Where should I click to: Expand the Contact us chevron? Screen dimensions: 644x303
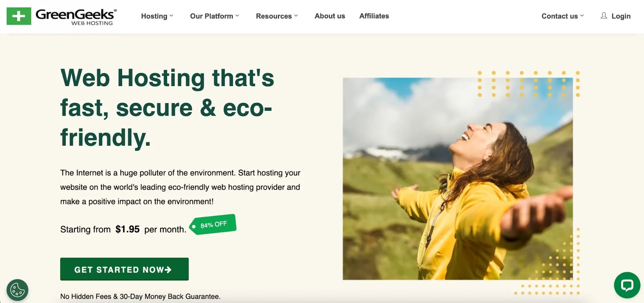tap(582, 15)
